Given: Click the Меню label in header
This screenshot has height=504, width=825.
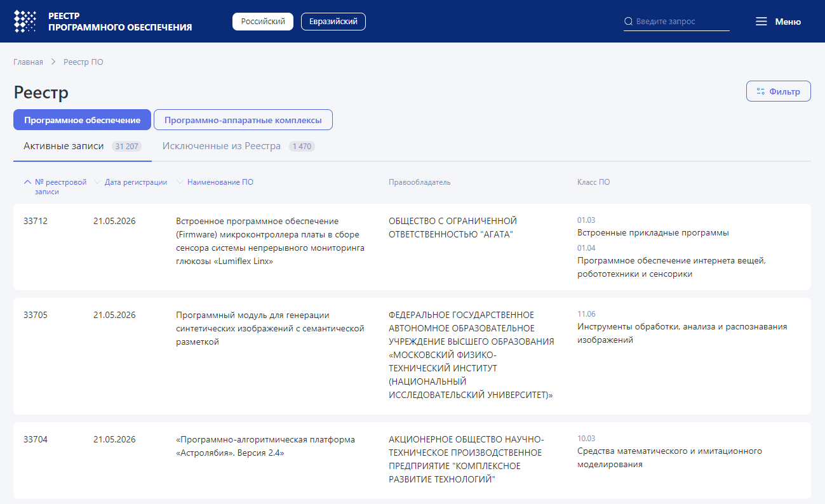Looking at the screenshot, I should click(788, 22).
